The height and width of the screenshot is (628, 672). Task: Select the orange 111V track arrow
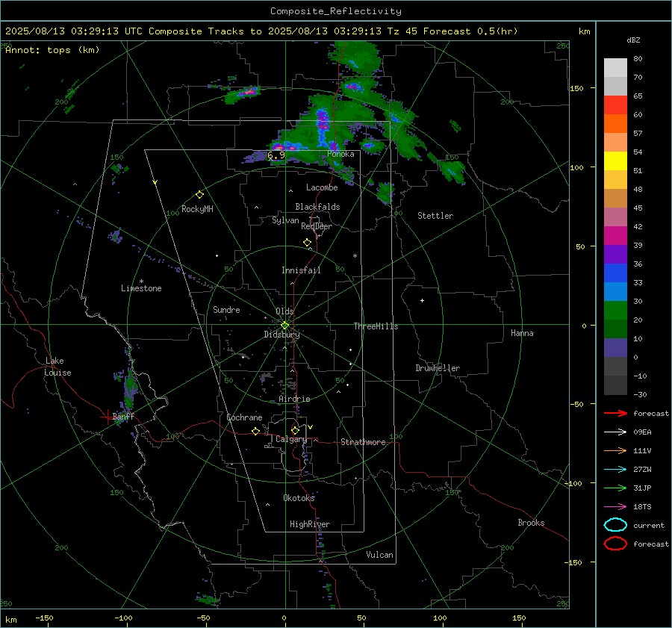click(615, 450)
